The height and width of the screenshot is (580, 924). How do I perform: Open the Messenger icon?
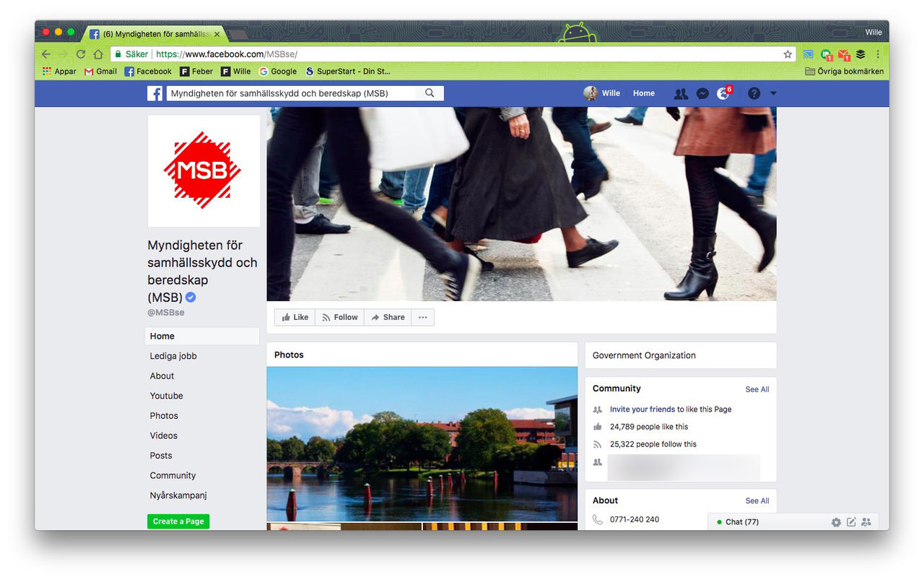702,93
